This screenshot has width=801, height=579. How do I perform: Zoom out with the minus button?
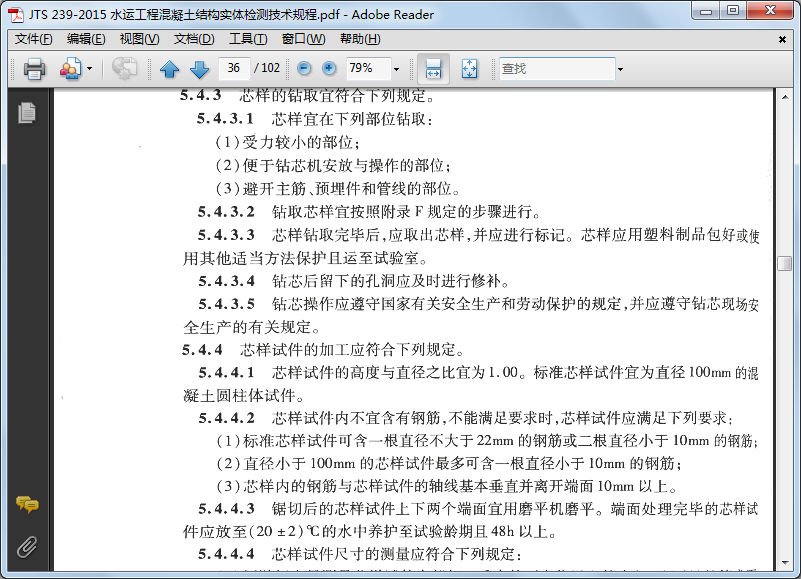pos(304,68)
